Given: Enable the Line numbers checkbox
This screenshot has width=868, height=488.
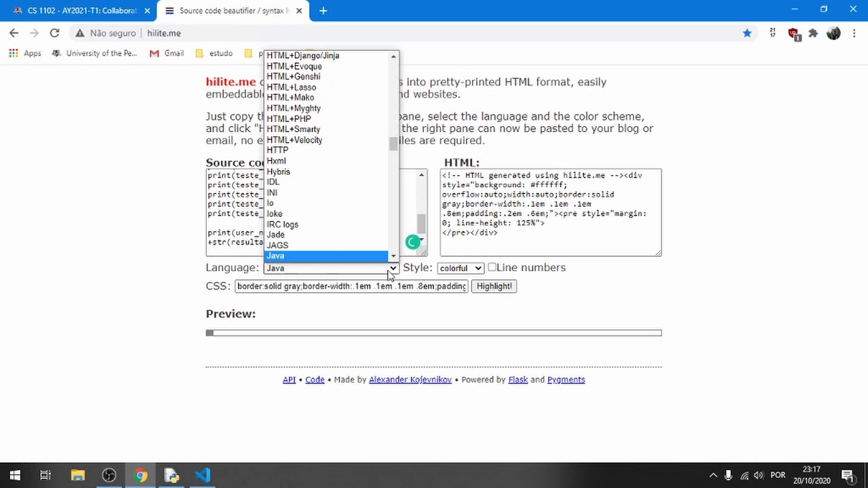Looking at the screenshot, I should tap(492, 268).
